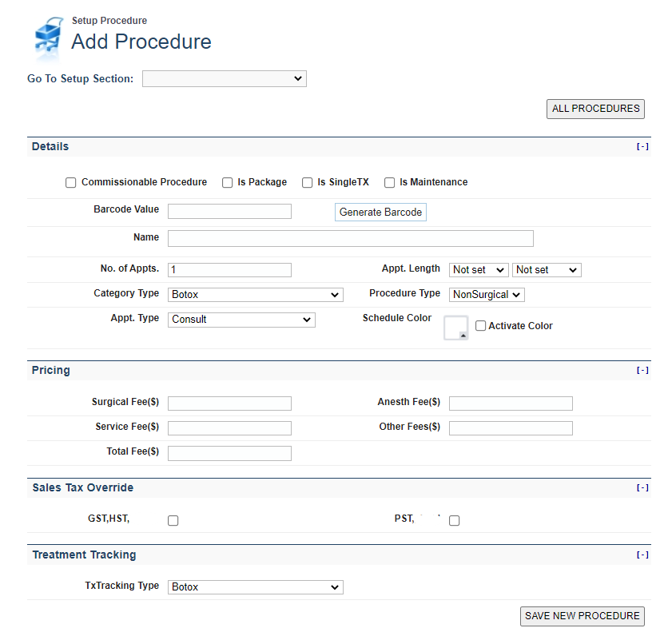This screenshot has height=644, width=672.
Task: Collapse the Details section
Action: (642, 146)
